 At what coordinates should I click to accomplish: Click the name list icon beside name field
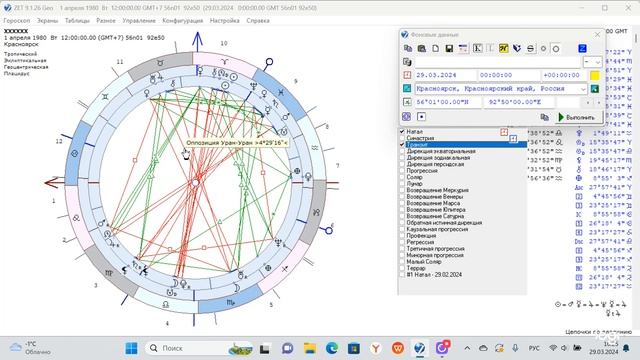pos(407,62)
